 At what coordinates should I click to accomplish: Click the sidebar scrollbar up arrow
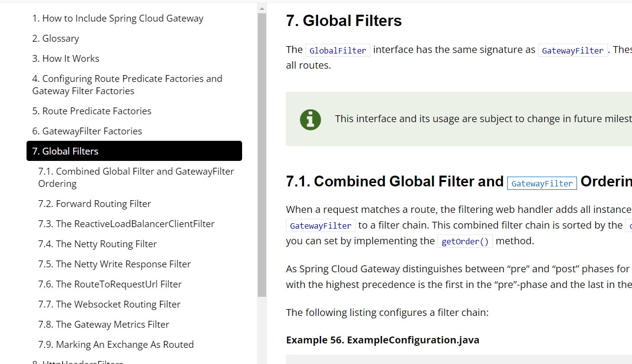pyautogui.click(x=262, y=8)
